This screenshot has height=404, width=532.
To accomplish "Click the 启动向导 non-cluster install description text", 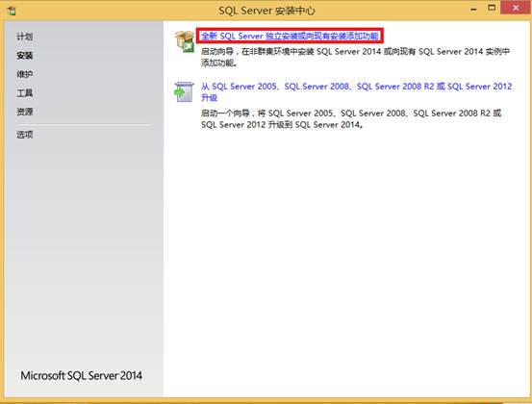I will pyautogui.click(x=355, y=57).
